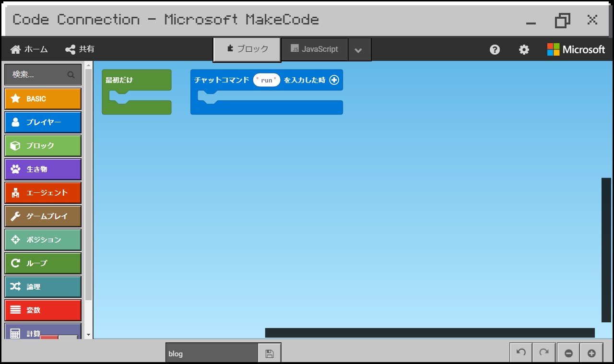Add argument with plus icon on chat block
The image size is (614, 364).
point(334,80)
